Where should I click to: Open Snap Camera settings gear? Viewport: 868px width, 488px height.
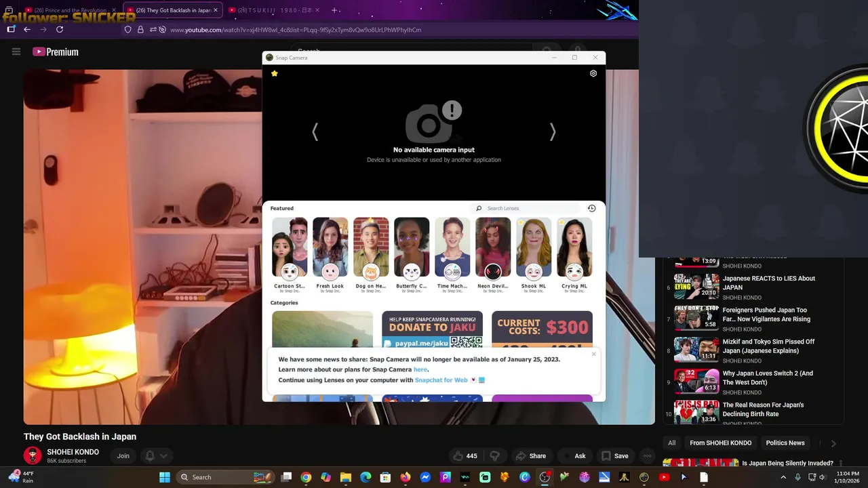click(593, 73)
